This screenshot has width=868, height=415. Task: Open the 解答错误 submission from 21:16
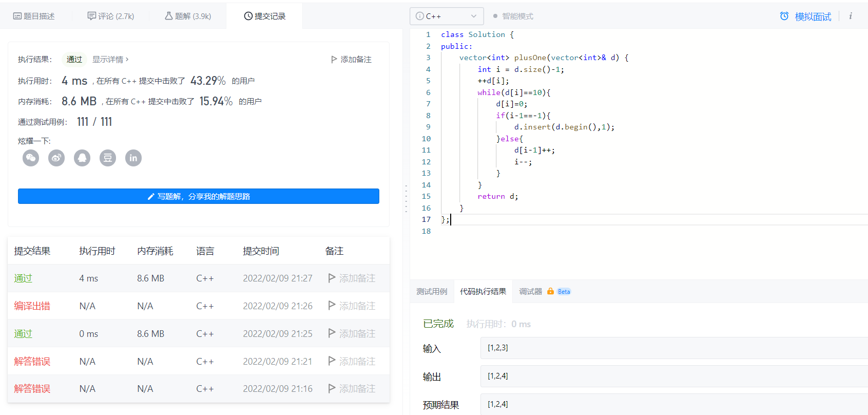click(32, 389)
